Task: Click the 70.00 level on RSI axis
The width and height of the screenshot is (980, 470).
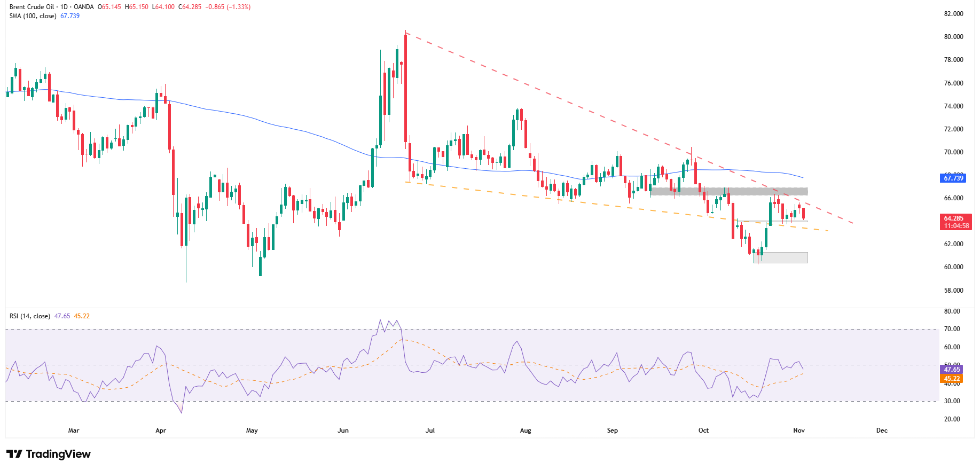Action: click(x=952, y=329)
